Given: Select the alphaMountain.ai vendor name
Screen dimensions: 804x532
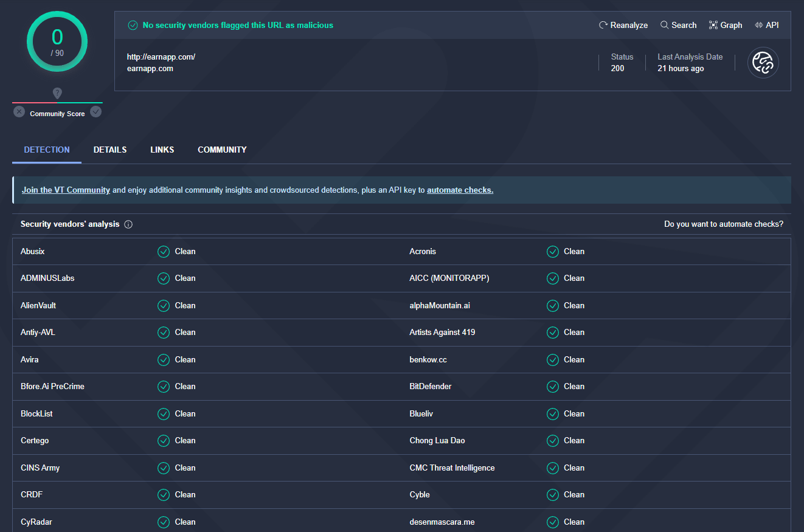Looking at the screenshot, I should 440,305.
